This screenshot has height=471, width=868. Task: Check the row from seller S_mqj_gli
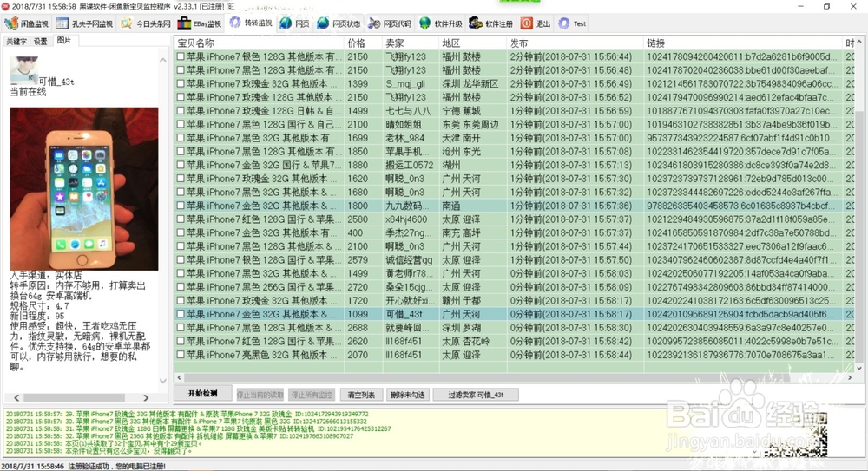coord(181,83)
